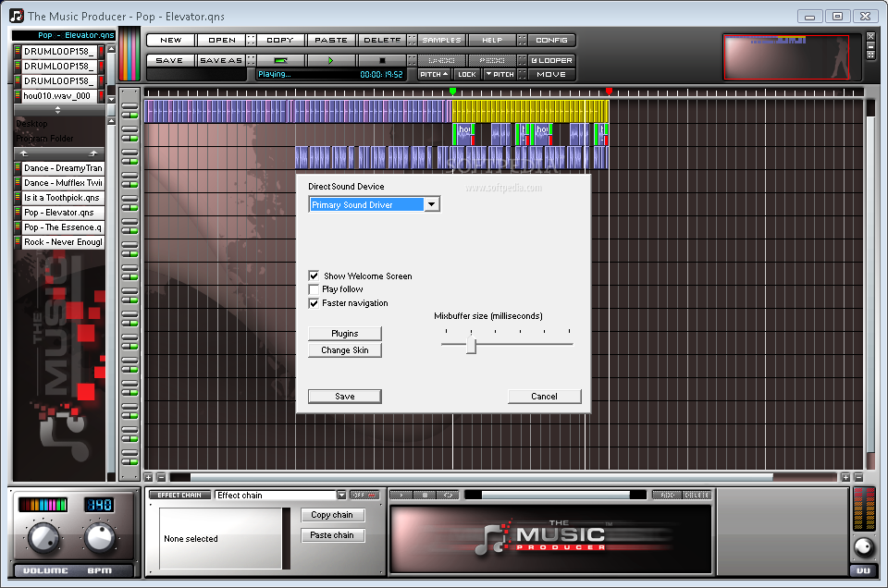
Task: Enable the Play follow checkbox
Action: click(x=314, y=289)
